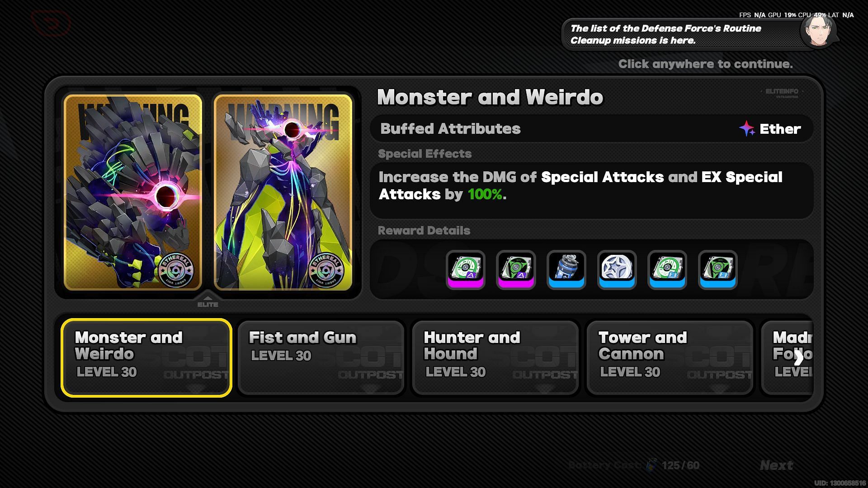Select the Hunter and Hound mission

(495, 358)
